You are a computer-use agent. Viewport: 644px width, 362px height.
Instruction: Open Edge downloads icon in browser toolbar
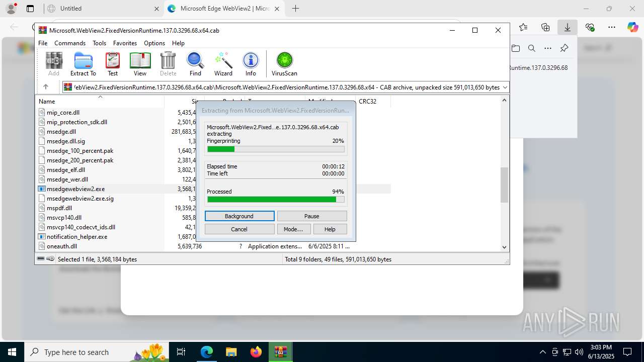tap(568, 27)
